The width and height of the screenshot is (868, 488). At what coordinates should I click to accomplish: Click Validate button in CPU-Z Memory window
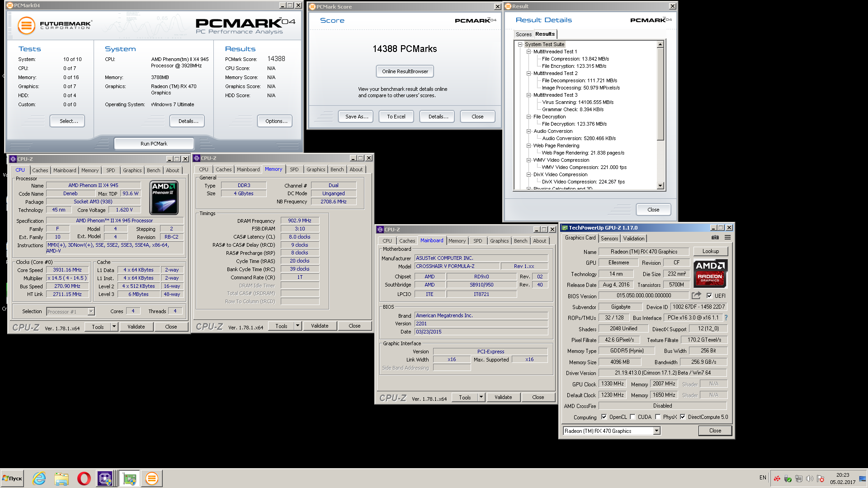(320, 326)
